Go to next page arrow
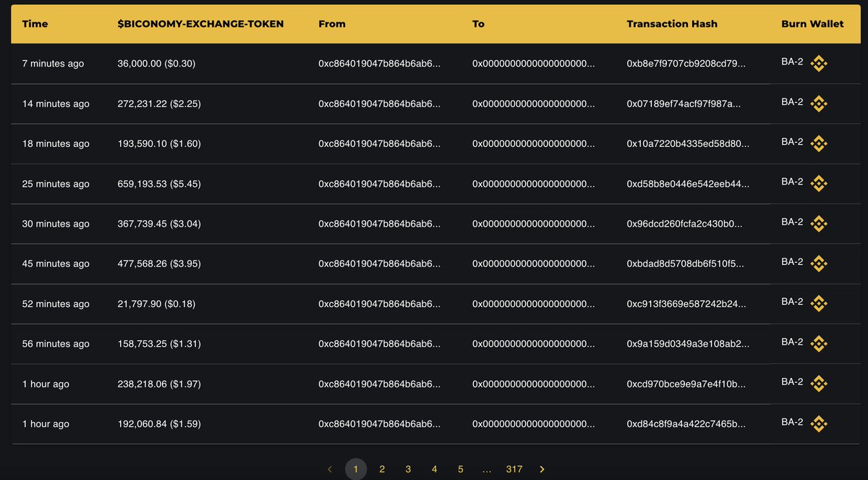The height and width of the screenshot is (480, 868). (x=542, y=469)
